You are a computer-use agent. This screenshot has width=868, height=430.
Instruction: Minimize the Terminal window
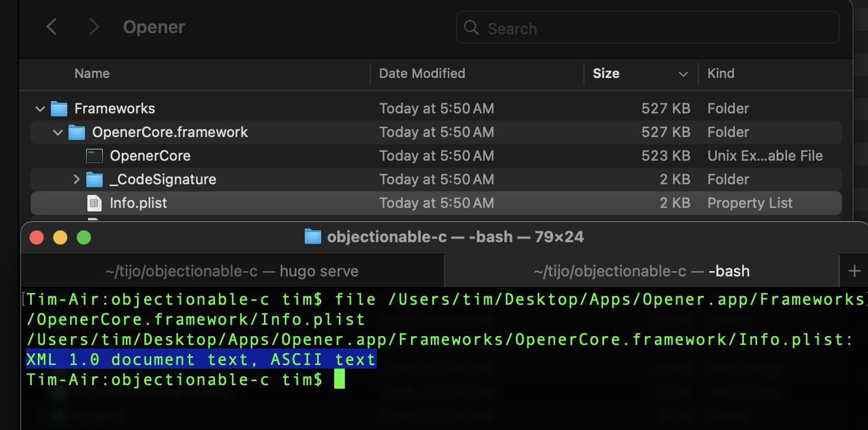(x=60, y=237)
